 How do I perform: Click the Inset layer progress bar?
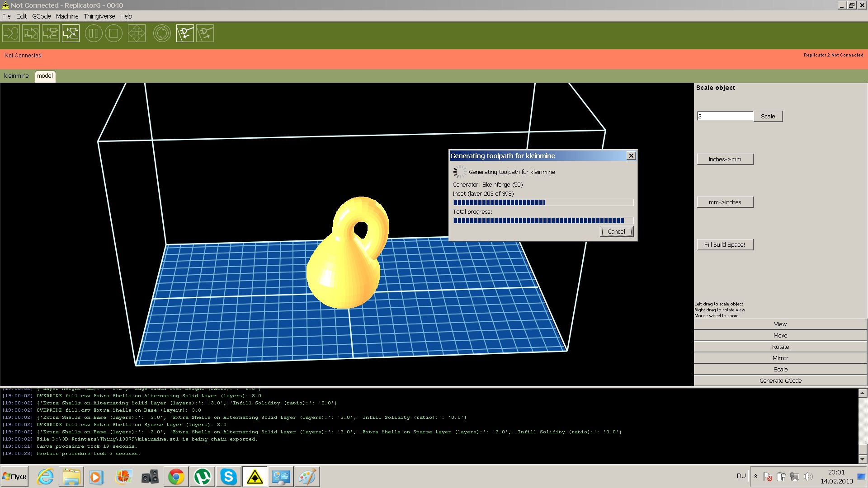543,202
